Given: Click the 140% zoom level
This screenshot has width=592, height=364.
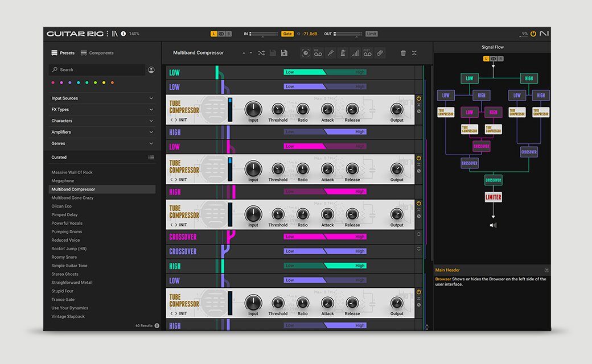Looking at the screenshot, I should pyautogui.click(x=134, y=34).
